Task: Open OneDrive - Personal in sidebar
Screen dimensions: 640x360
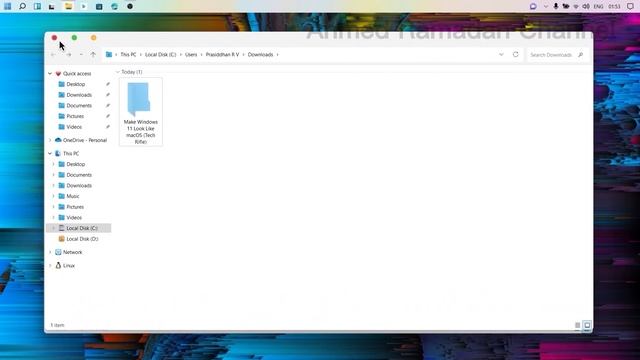Action: (84, 140)
